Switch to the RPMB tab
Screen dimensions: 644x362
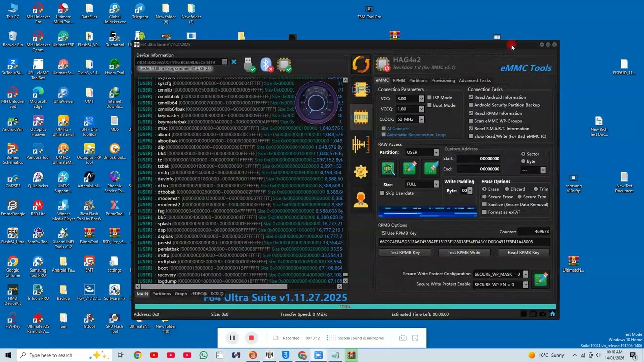[398, 80]
